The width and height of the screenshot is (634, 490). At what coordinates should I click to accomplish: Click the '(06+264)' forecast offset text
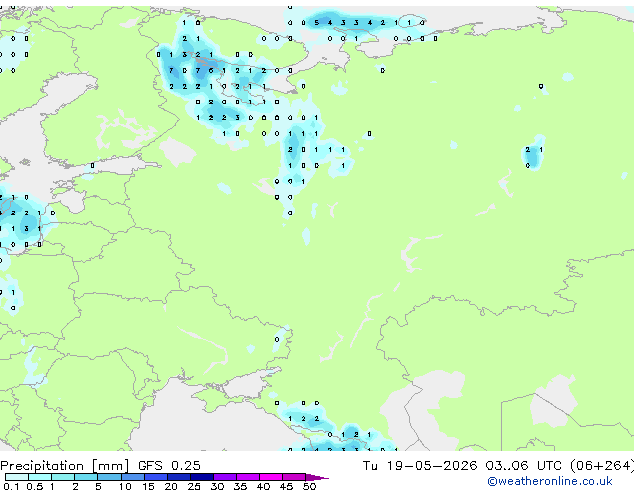point(602,466)
